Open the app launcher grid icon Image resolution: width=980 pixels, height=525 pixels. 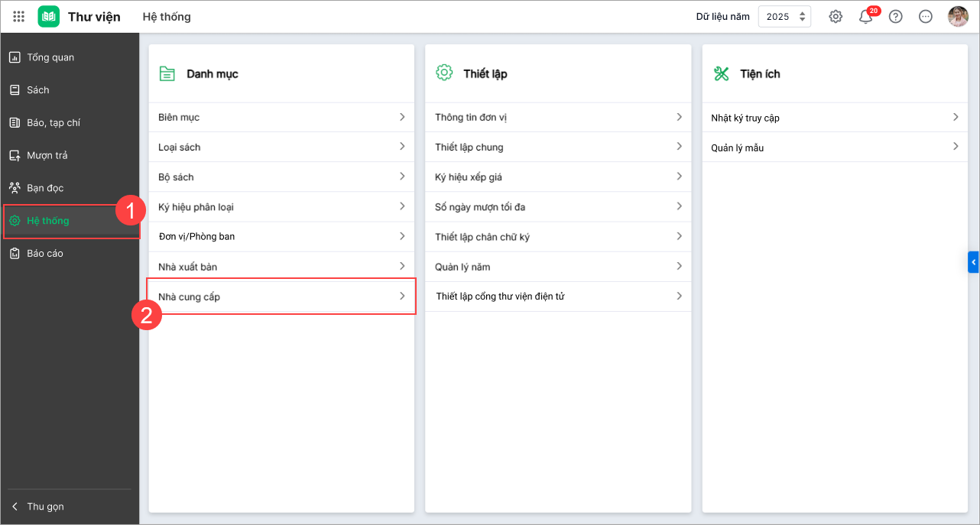click(19, 16)
